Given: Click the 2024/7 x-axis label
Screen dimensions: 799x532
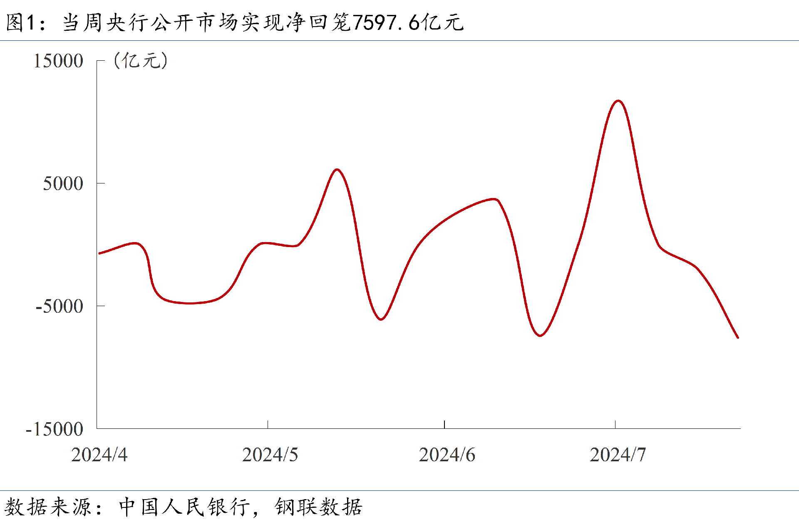Looking at the screenshot, I should 618,455.
